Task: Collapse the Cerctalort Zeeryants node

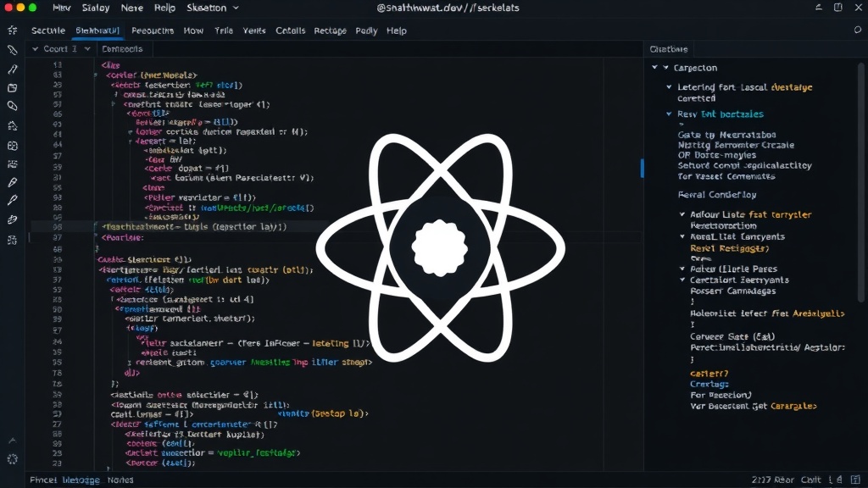Action: pyautogui.click(x=682, y=280)
